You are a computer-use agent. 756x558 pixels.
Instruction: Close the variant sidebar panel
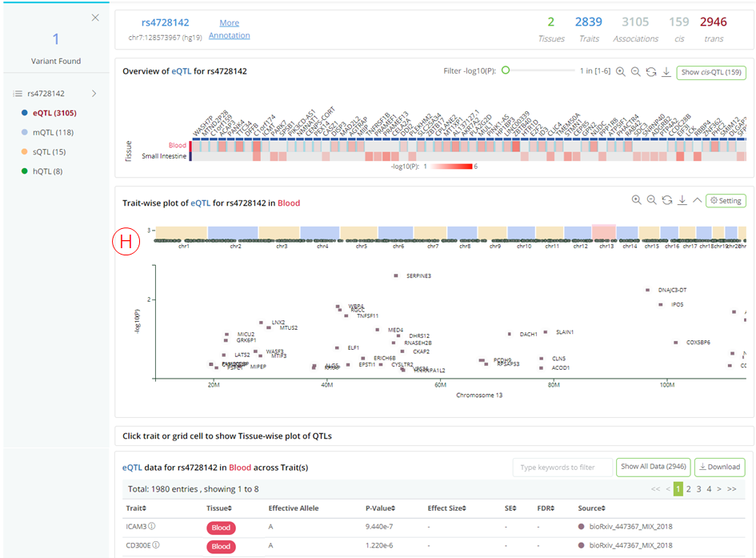(x=95, y=18)
